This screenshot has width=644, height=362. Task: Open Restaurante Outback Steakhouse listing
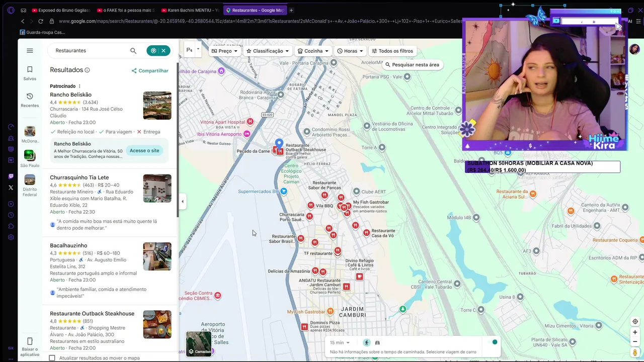92,314
